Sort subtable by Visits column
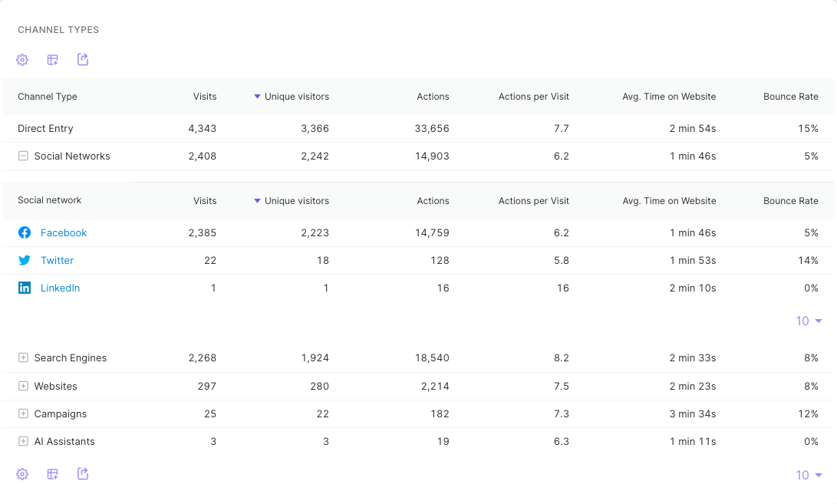 click(205, 201)
